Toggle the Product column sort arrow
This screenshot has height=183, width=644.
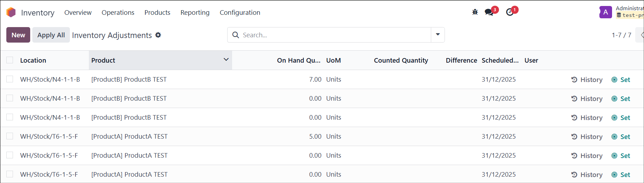(226, 60)
